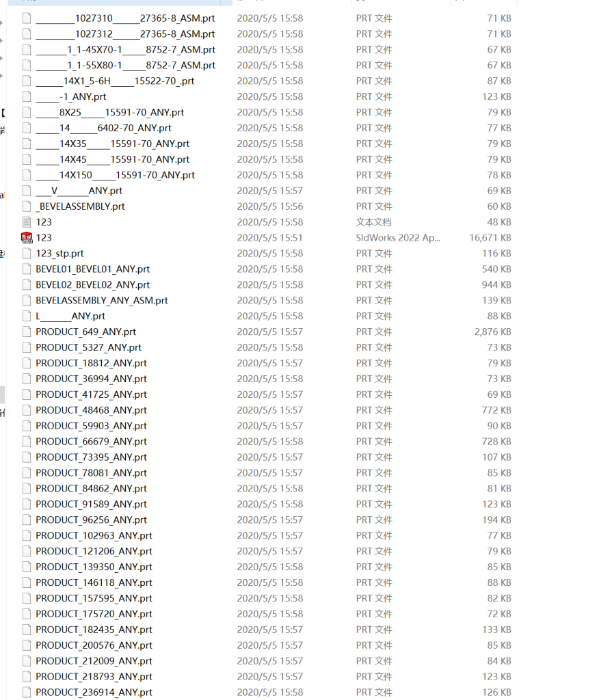The height and width of the screenshot is (700, 599).
Task: Click the file icon of BEVEL01_BEVEL01_ANY.prt
Action: pos(27,269)
